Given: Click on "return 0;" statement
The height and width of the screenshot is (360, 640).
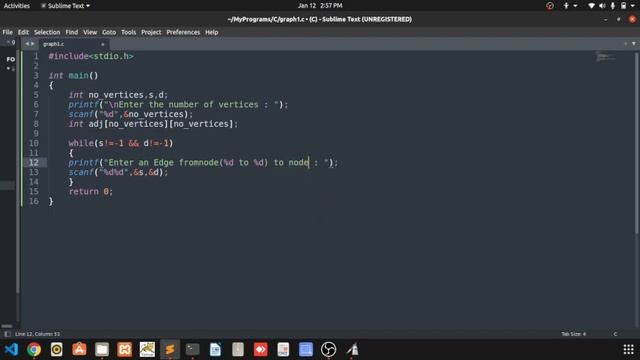Looking at the screenshot, I should [91, 191].
